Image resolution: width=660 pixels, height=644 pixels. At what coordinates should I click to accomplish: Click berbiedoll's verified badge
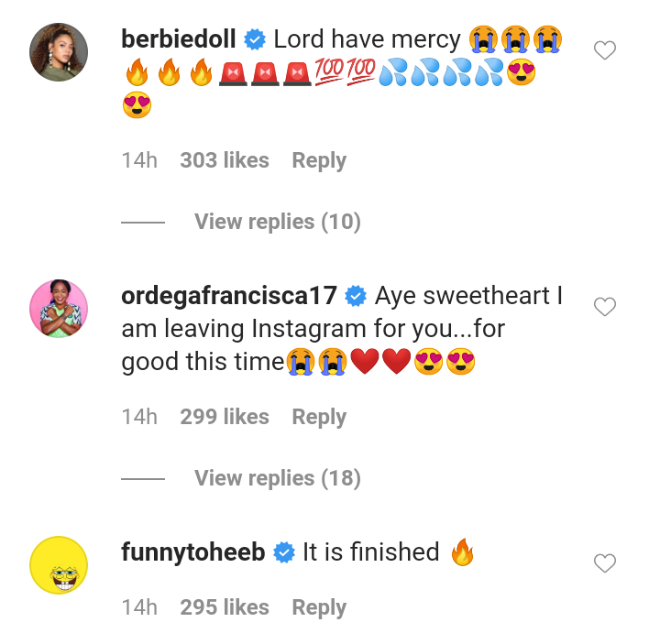[x=256, y=39]
